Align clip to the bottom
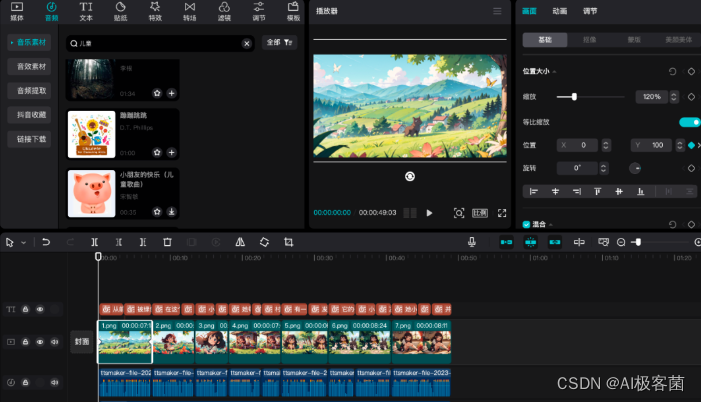Viewport: 701px width, 402px height. coord(640,191)
